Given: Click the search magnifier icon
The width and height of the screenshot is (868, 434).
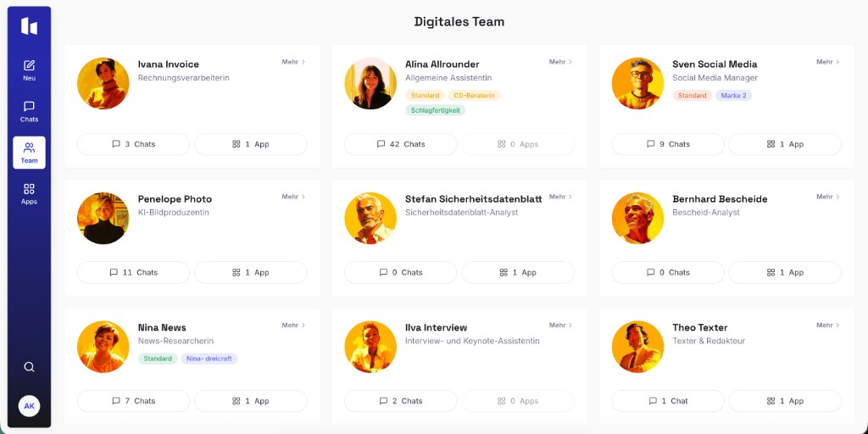Looking at the screenshot, I should coord(30,367).
